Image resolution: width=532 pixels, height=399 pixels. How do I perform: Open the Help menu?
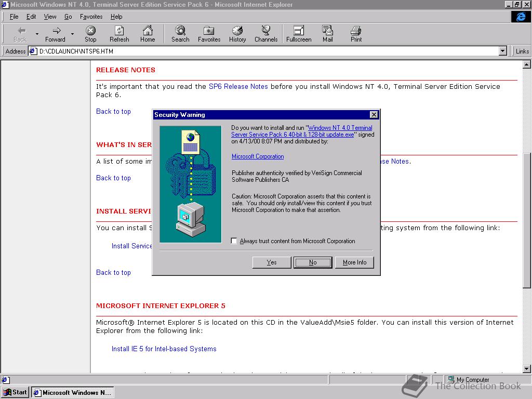point(116,17)
